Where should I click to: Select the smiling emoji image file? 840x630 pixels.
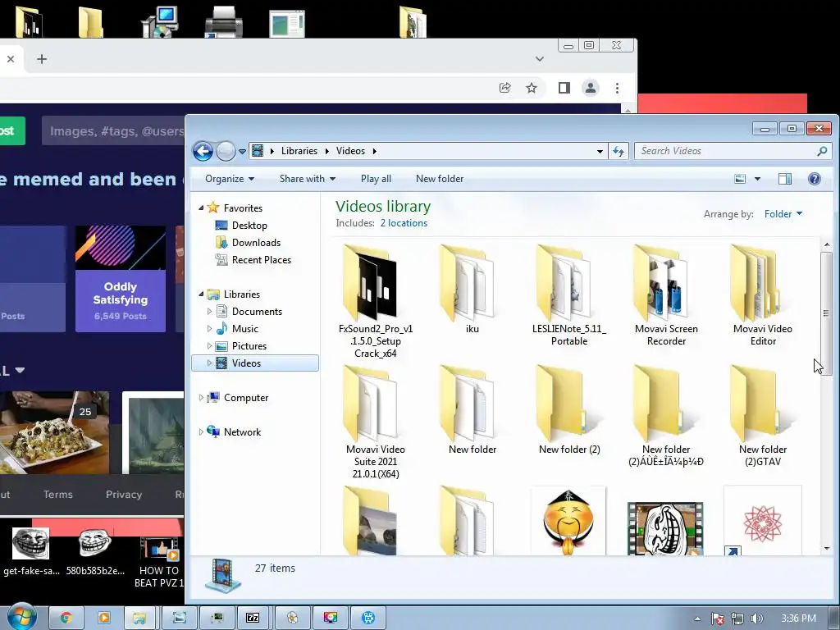tap(568, 521)
